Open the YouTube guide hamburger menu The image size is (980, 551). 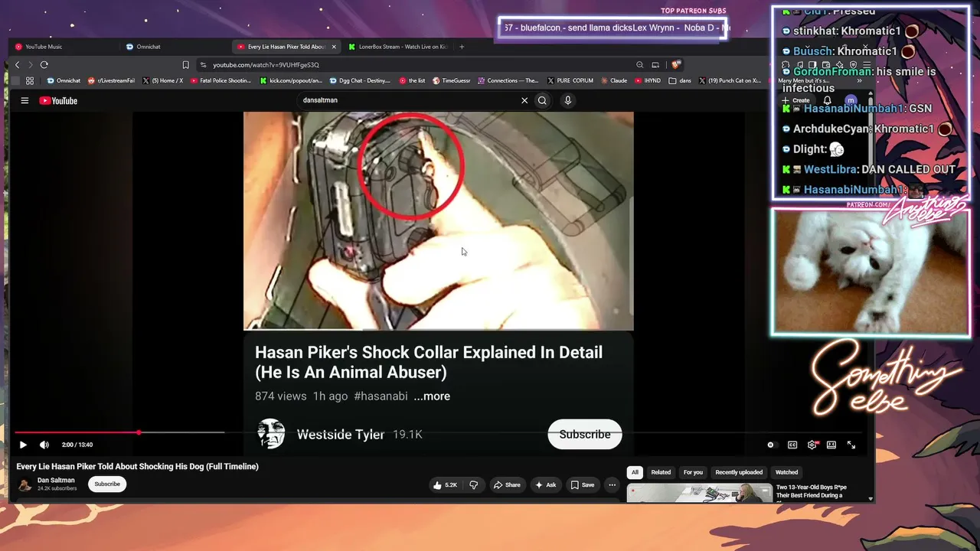click(x=24, y=100)
